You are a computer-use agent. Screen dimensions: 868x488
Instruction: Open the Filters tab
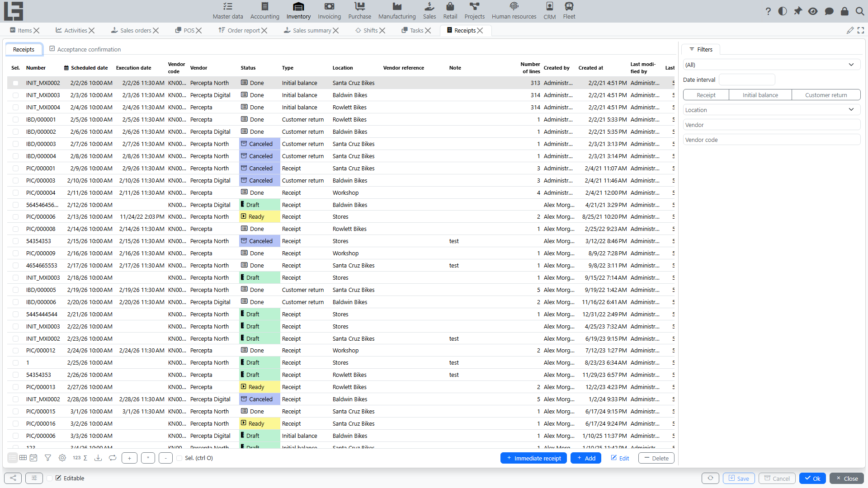click(701, 49)
